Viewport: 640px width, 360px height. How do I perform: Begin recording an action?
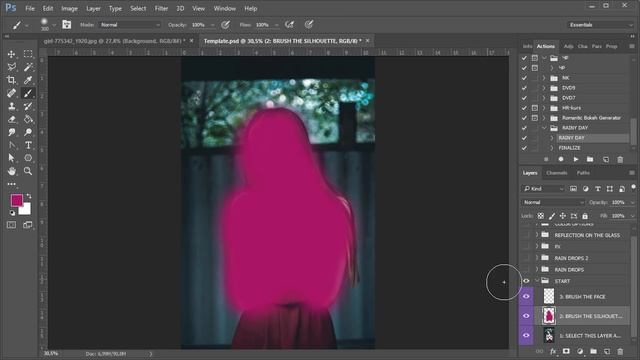561,159
